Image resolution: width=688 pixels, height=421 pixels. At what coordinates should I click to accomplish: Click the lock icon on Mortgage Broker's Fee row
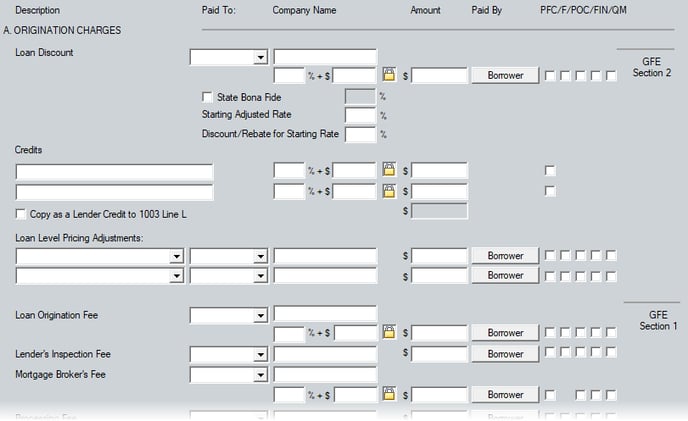(x=389, y=394)
